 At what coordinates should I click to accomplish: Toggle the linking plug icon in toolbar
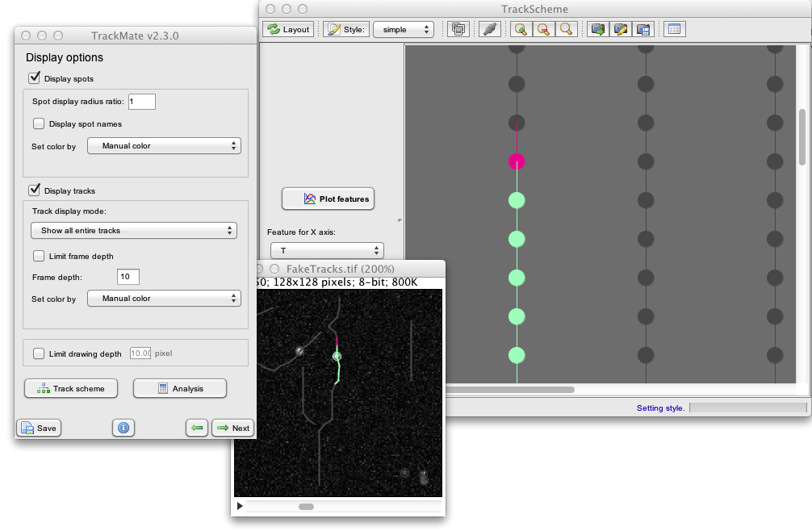pos(489,30)
